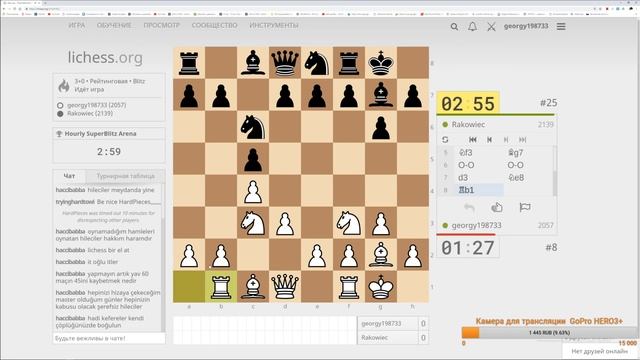
Task: Click the black pawn on c5
Action: (253, 159)
